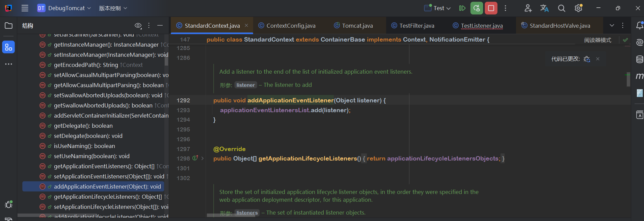Open the Project folder tool window
The image size is (644, 221).
point(8,26)
